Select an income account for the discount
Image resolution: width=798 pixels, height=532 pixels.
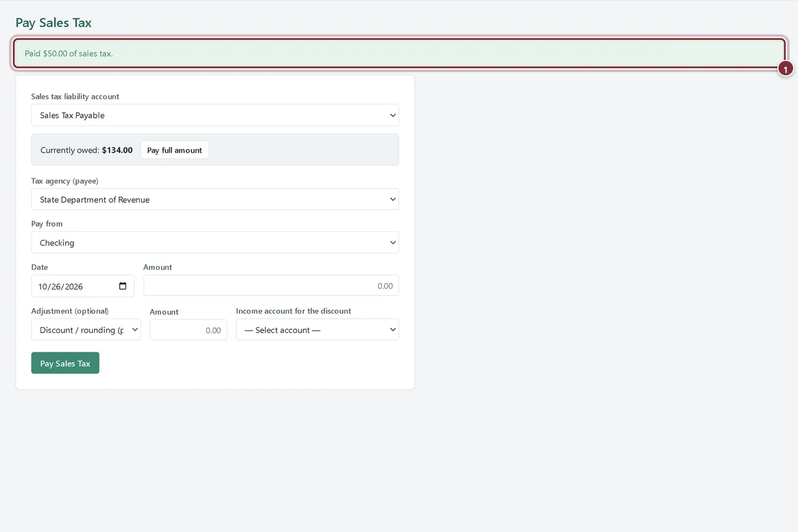318,330
